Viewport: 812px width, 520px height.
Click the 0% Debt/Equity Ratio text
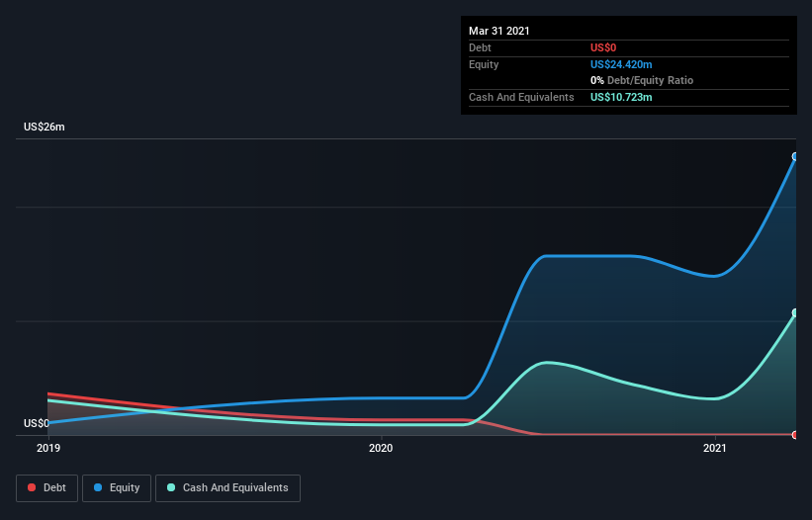click(x=642, y=80)
